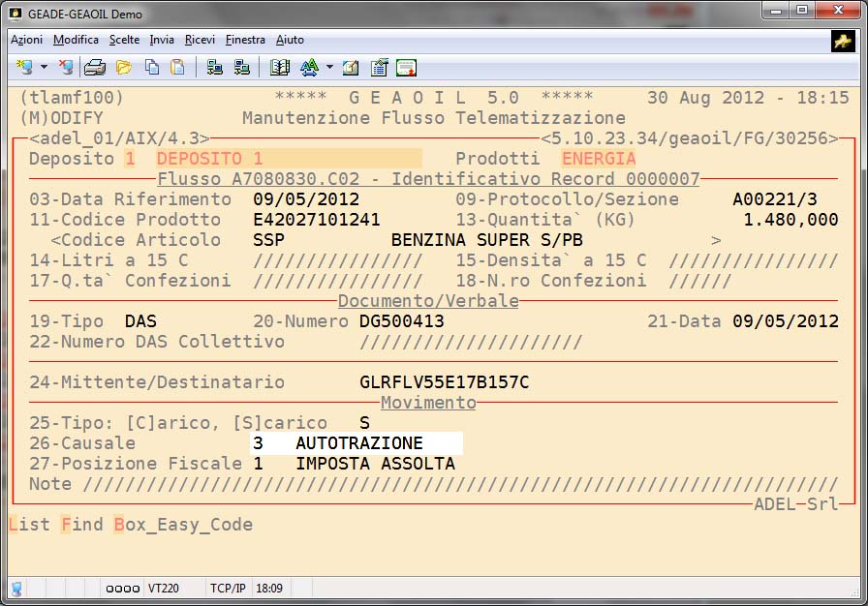The image size is (868, 606).
Task: Open the new connection dropdown arrow
Action: click(x=44, y=68)
